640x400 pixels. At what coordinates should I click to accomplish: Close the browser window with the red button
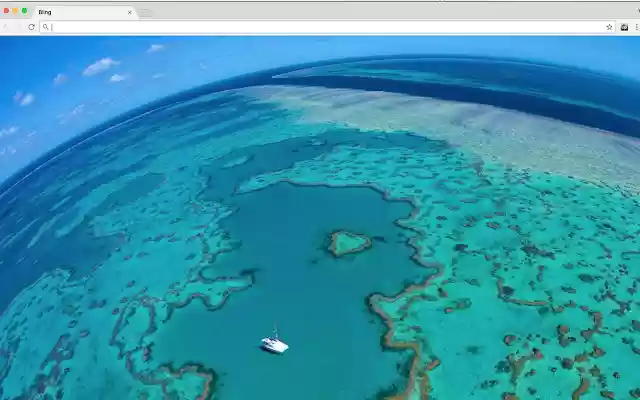tap(6, 11)
